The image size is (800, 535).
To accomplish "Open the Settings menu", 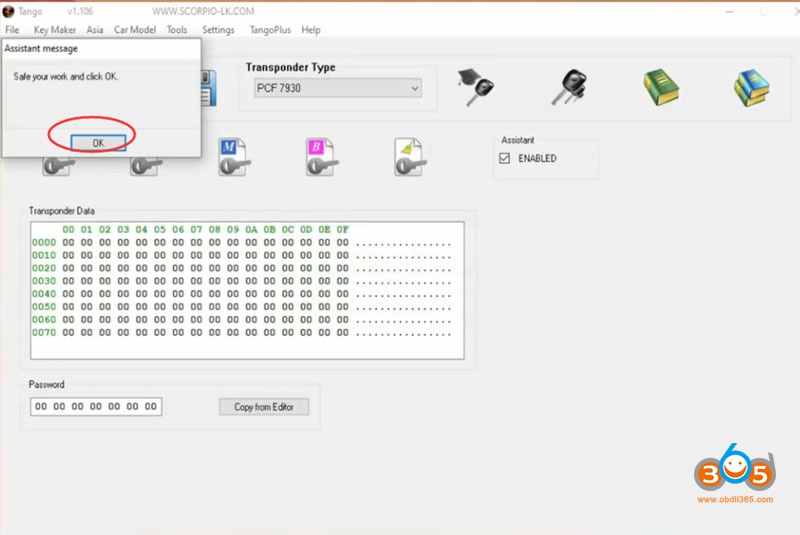I will coord(218,30).
